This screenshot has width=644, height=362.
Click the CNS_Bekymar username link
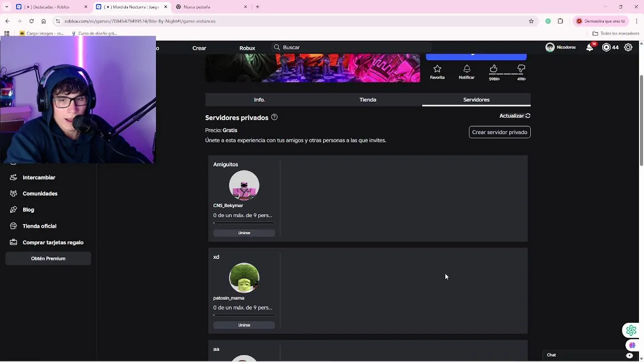[228, 206]
